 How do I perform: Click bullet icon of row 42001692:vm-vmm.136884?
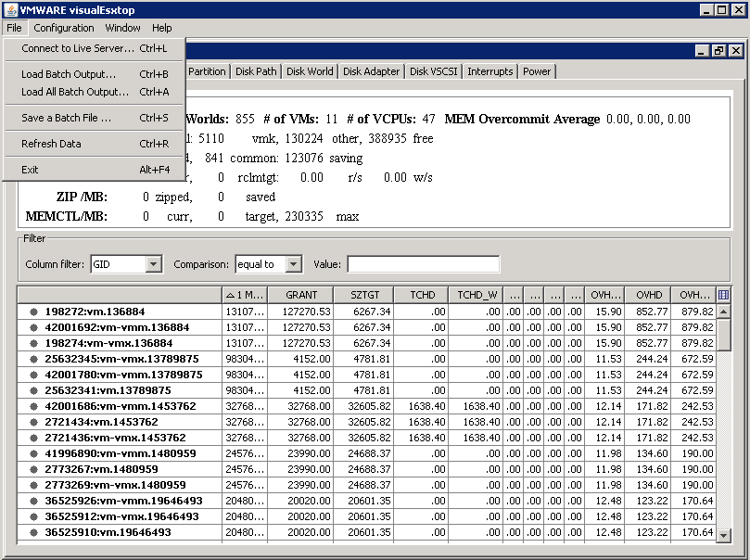point(33,327)
